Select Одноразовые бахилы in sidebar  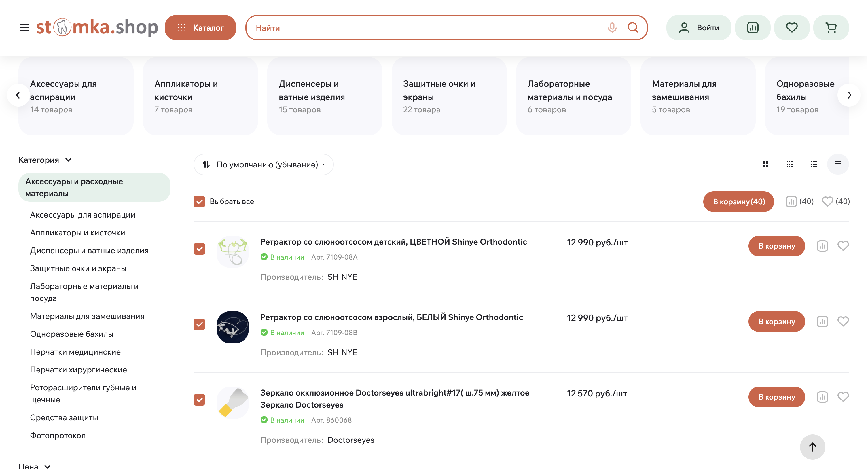click(72, 334)
